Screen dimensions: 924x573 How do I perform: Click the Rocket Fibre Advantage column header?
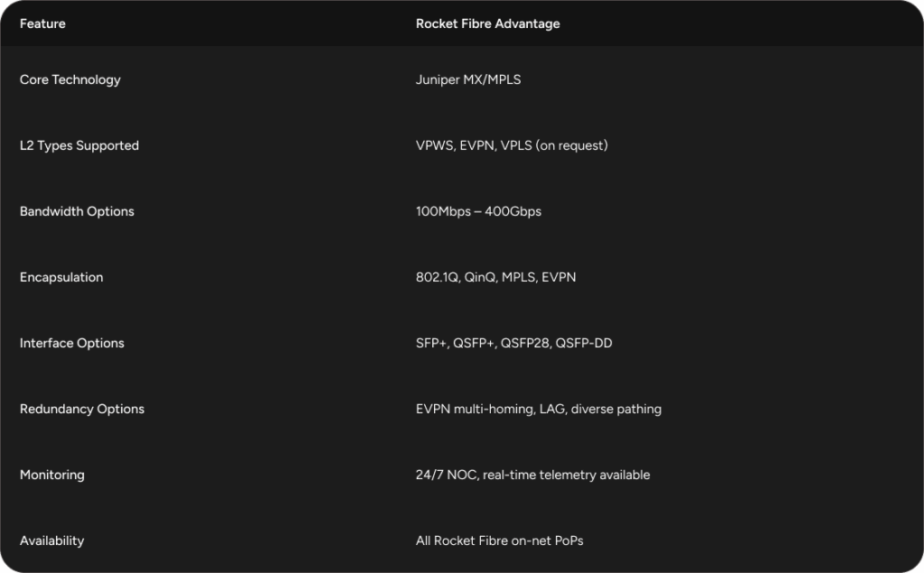click(487, 23)
